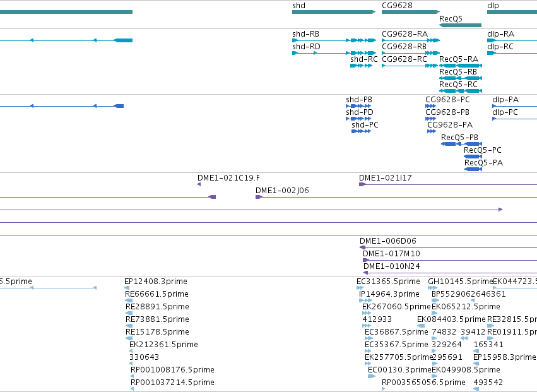The image size is (537, 392).
Task: Open EK257705.5prime EST
Action: click(399, 358)
